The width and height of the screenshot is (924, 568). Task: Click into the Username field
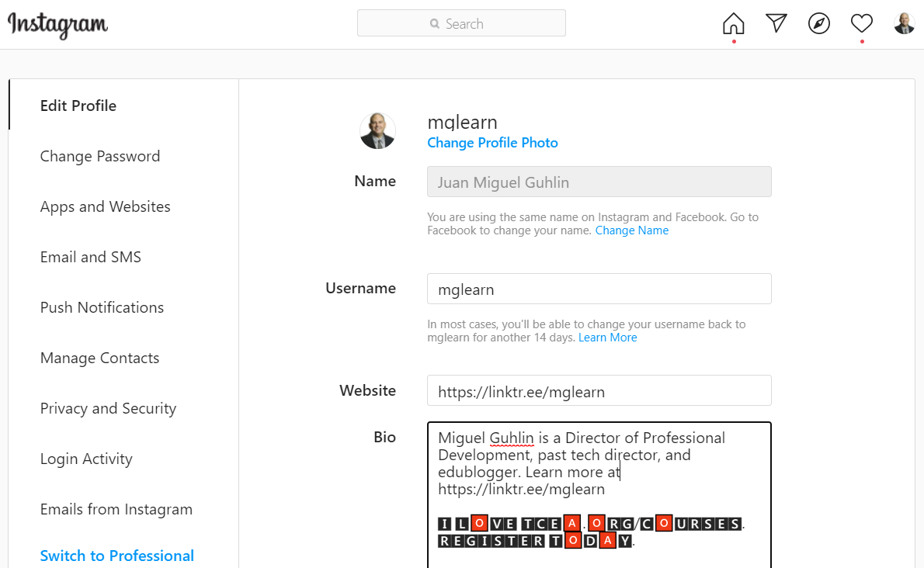(x=599, y=289)
